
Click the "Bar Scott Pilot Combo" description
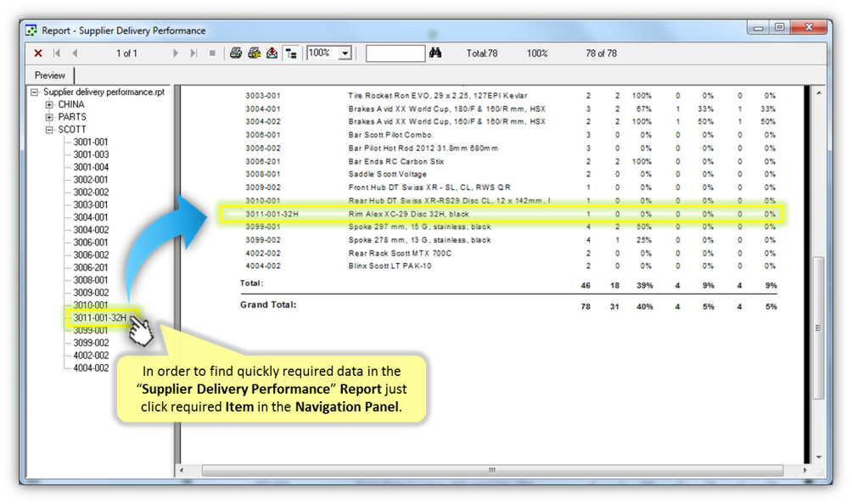click(x=390, y=135)
